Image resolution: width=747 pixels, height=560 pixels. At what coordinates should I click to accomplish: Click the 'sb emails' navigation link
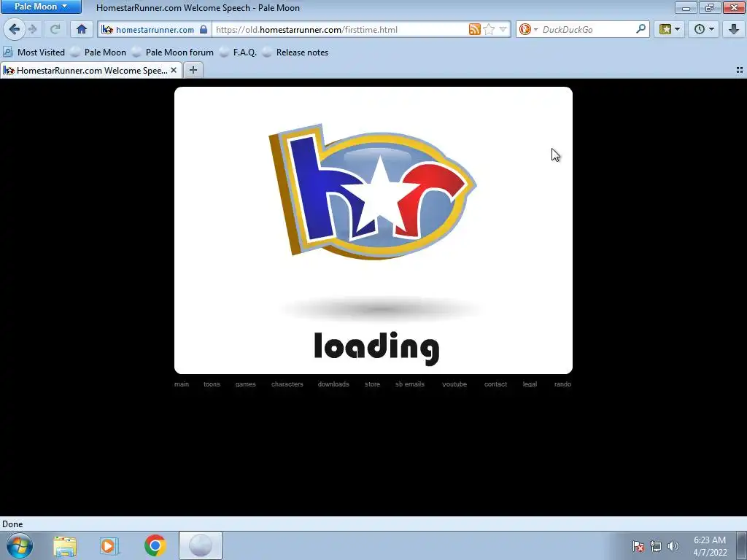click(410, 384)
